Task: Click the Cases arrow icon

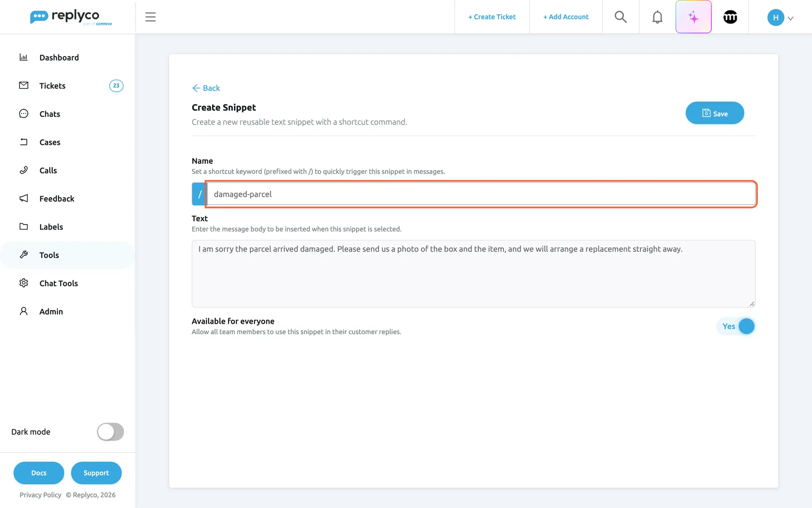Action: point(23,142)
